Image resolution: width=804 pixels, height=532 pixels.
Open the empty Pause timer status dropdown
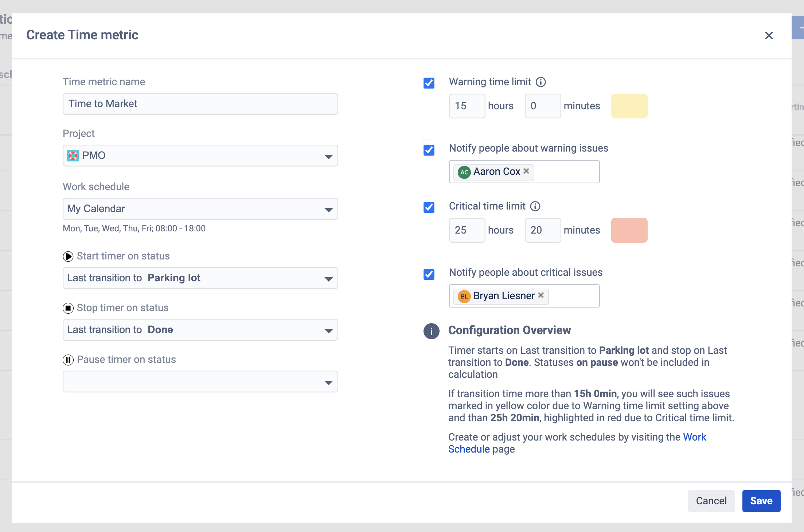200,382
